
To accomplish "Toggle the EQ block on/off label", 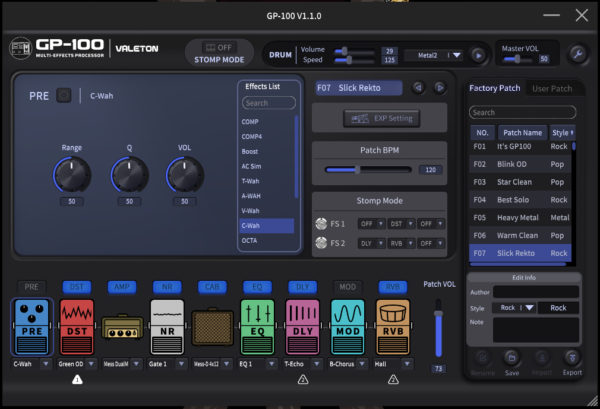I will (x=258, y=287).
